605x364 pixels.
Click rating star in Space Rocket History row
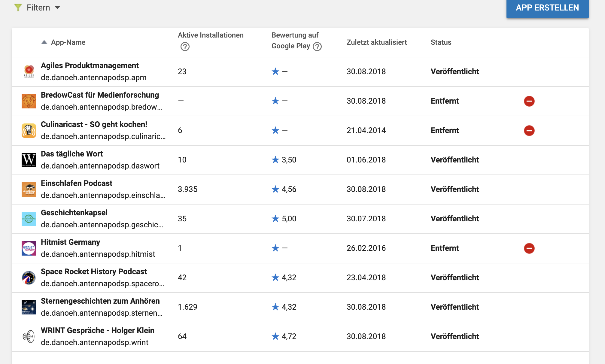(x=275, y=277)
